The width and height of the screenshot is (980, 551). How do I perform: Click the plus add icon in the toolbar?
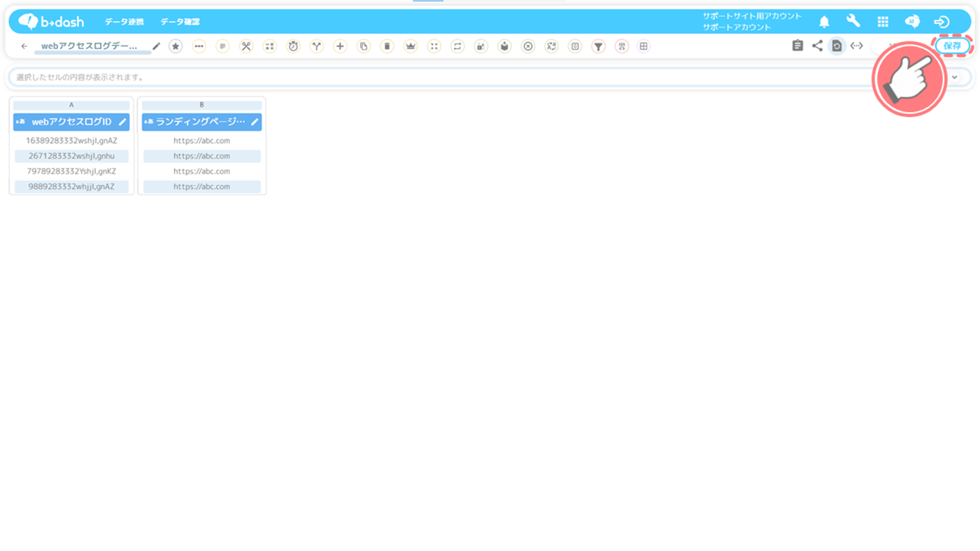click(x=340, y=46)
